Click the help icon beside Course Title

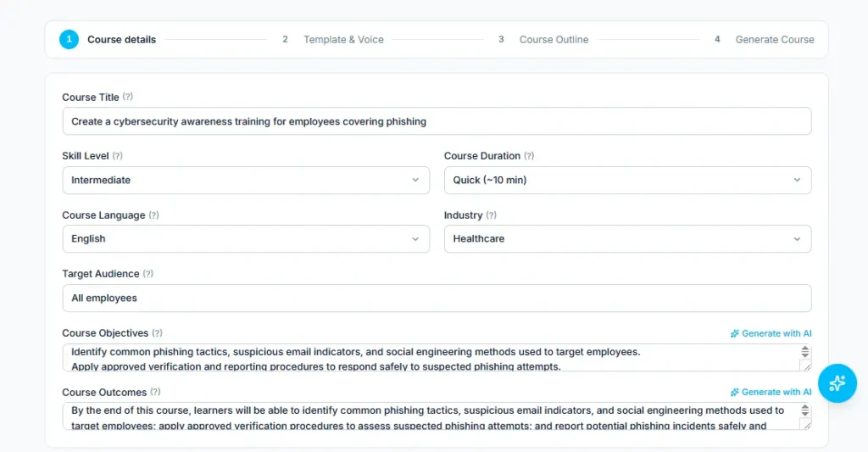(128, 97)
